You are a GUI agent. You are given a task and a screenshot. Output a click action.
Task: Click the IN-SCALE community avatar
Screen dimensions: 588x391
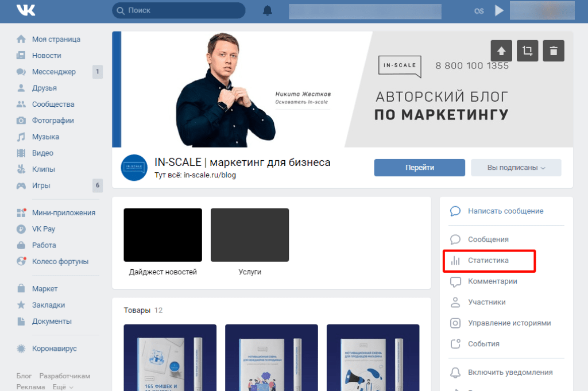point(134,168)
